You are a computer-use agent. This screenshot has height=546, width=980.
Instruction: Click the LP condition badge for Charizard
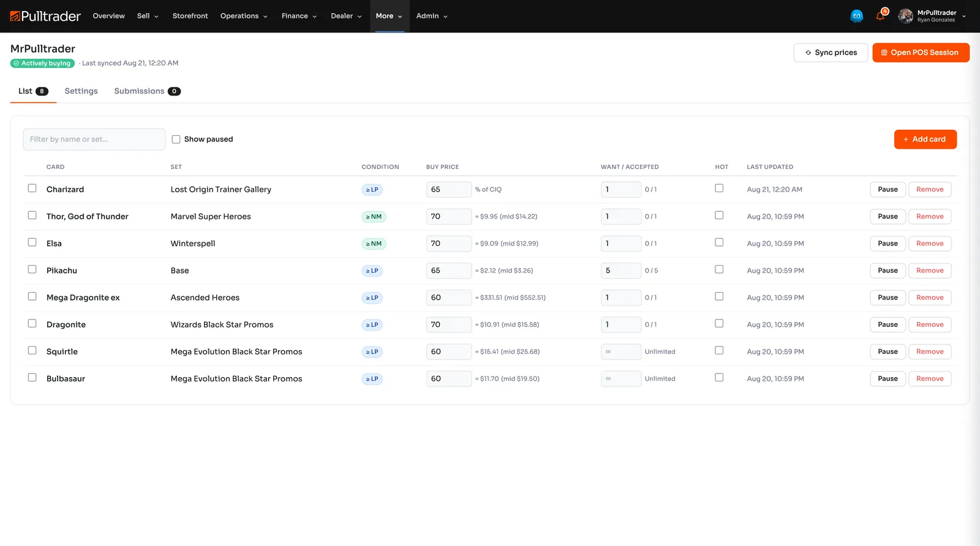pos(372,190)
